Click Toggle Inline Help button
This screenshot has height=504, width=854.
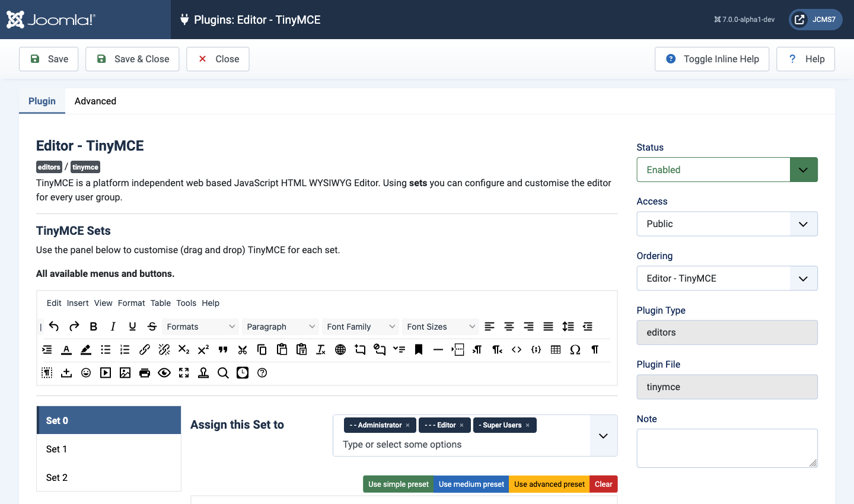[x=712, y=59]
